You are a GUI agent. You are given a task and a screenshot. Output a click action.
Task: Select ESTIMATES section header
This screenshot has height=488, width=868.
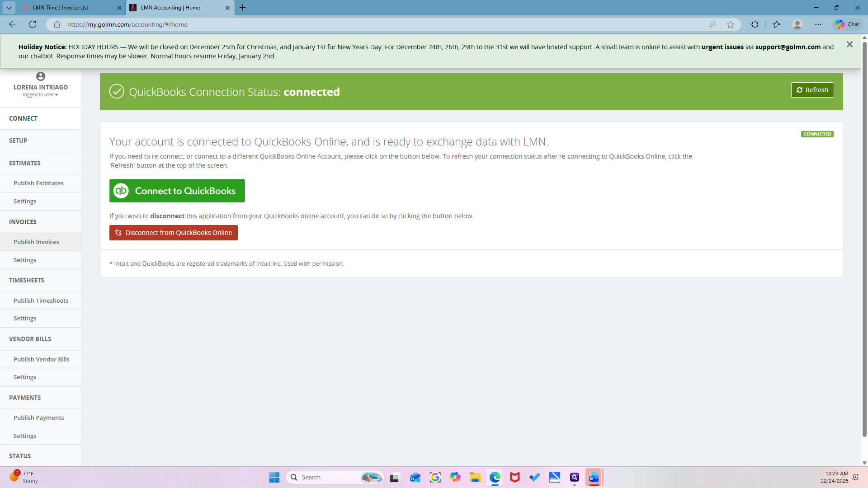click(x=41, y=163)
